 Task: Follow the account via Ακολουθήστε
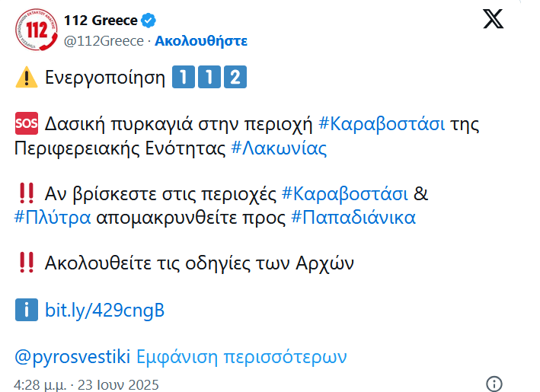pyautogui.click(x=200, y=41)
